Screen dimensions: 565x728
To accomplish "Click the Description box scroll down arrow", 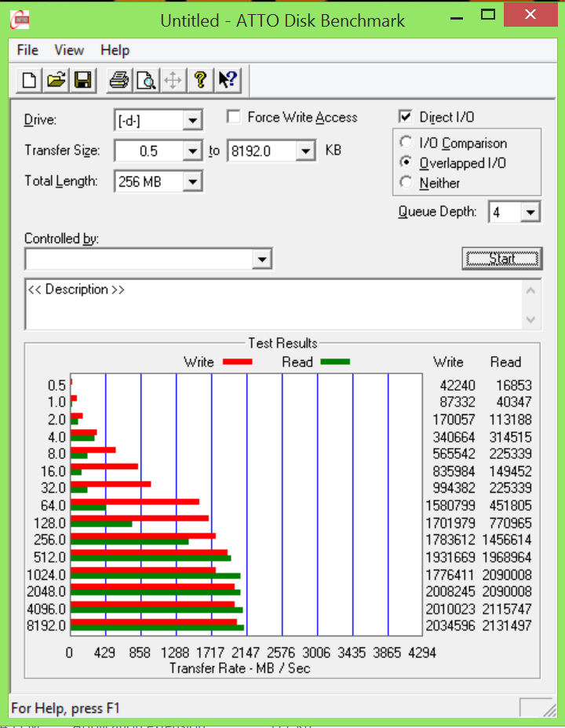I will [x=531, y=319].
